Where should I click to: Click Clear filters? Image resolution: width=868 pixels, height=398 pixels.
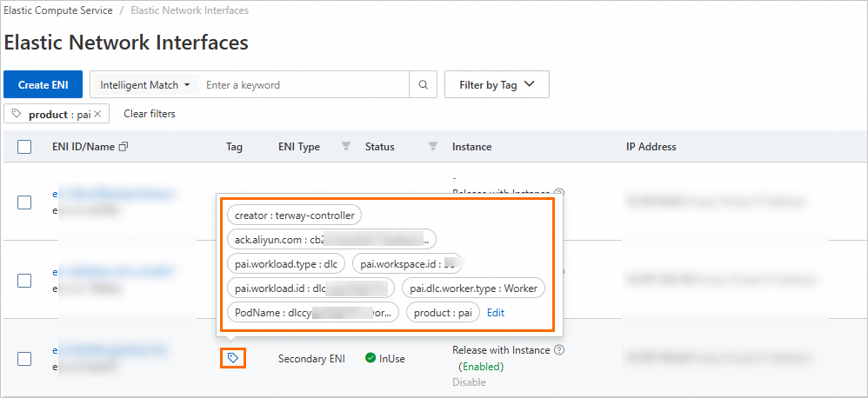tap(150, 113)
